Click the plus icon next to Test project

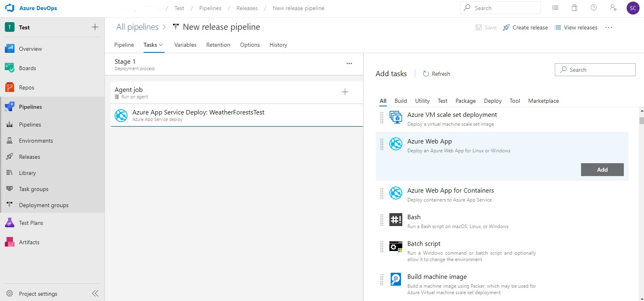click(x=95, y=27)
